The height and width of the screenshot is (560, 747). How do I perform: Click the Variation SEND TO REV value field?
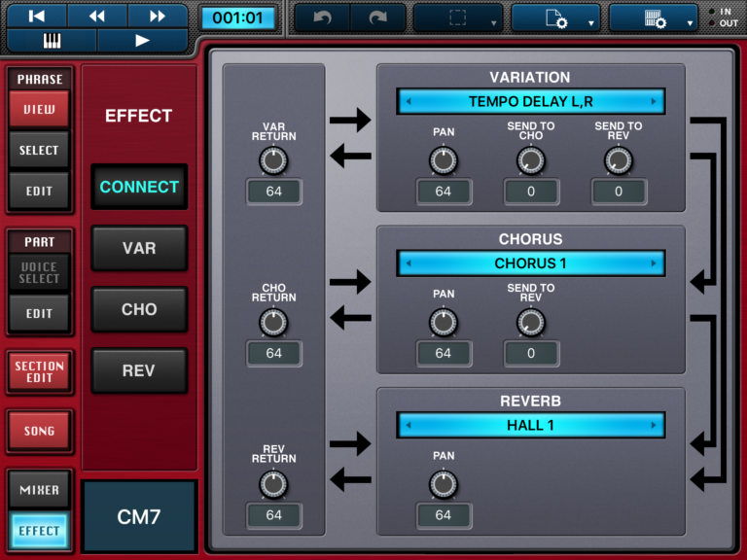619,192
